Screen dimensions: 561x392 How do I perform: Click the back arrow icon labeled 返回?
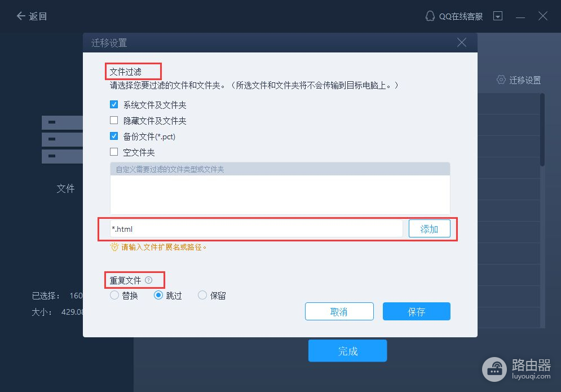click(21, 16)
